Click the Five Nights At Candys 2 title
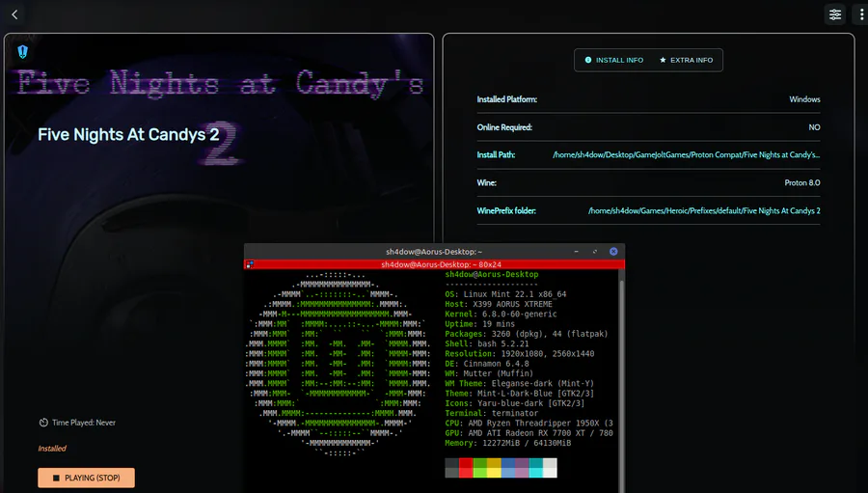This screenshot has height=493, width=868. 128,135
